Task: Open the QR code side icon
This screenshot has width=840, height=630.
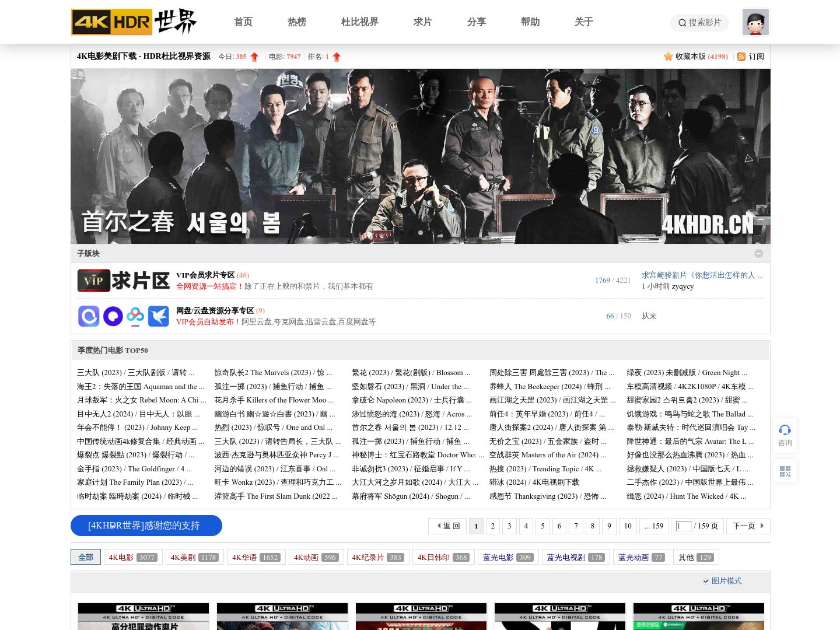Action: (785, 471)
